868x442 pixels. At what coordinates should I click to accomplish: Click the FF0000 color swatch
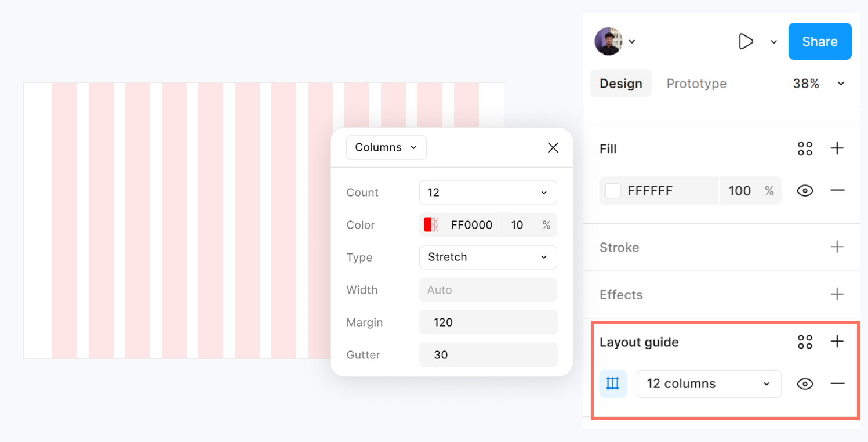(430, 224)
